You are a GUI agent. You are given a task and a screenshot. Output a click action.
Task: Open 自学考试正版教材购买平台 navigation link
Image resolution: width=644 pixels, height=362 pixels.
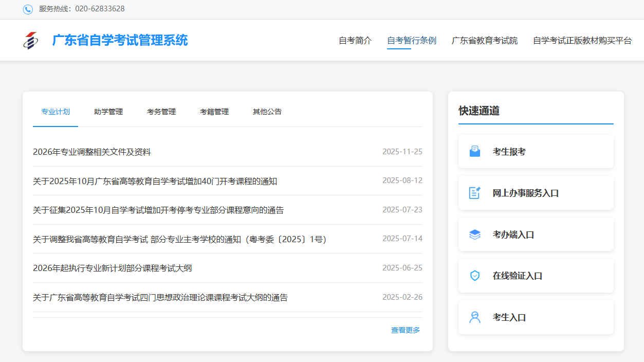click(x=582, y=41)
